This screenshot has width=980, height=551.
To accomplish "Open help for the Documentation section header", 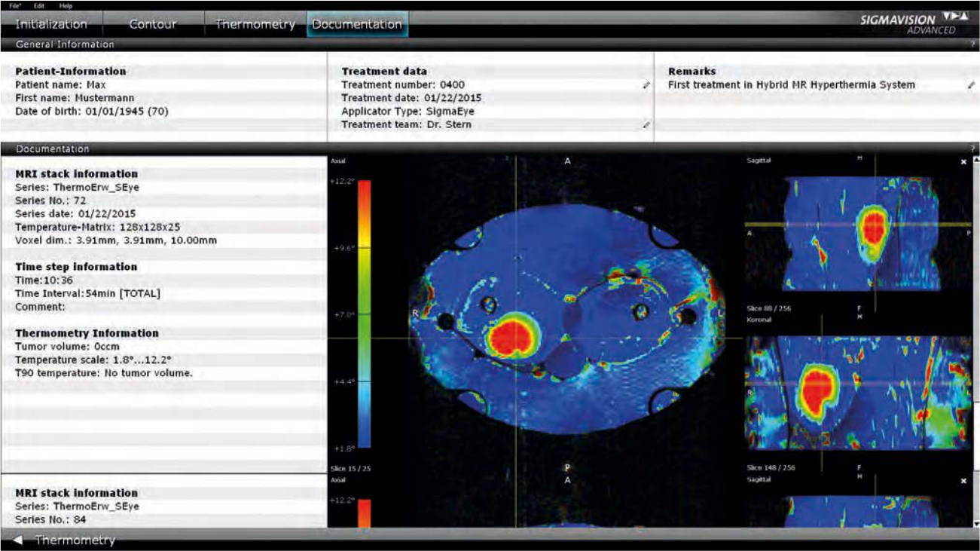I will [x=973, y=149].
